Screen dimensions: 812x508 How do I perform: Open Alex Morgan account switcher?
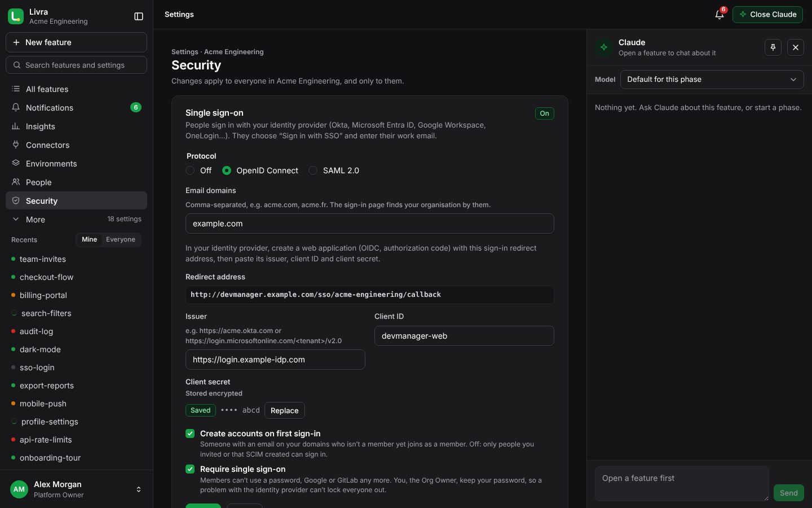tap(76, 489)
